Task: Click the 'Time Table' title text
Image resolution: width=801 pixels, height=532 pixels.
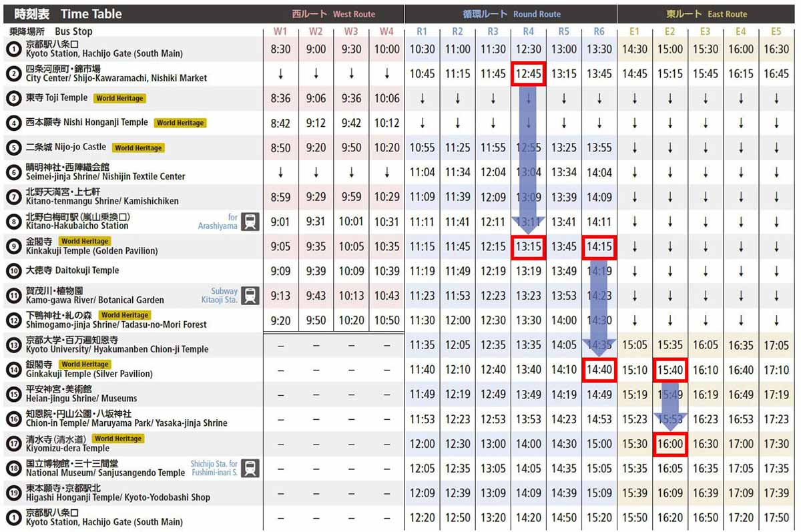Action: click(91, 14)
